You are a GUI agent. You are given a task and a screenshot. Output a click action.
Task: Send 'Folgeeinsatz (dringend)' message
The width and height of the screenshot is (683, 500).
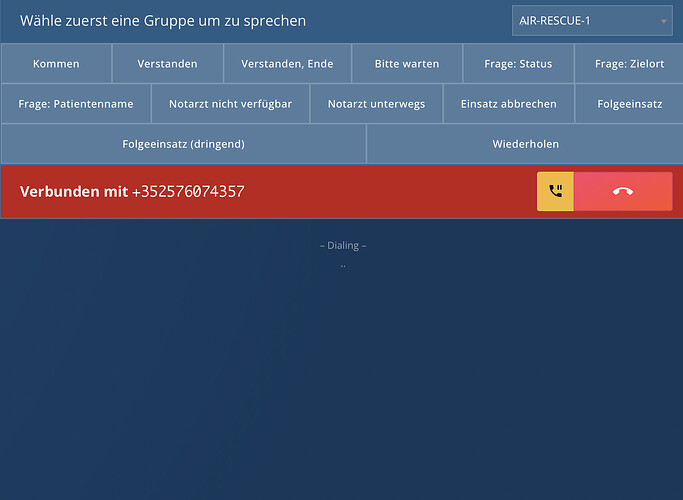coord(183,144)
